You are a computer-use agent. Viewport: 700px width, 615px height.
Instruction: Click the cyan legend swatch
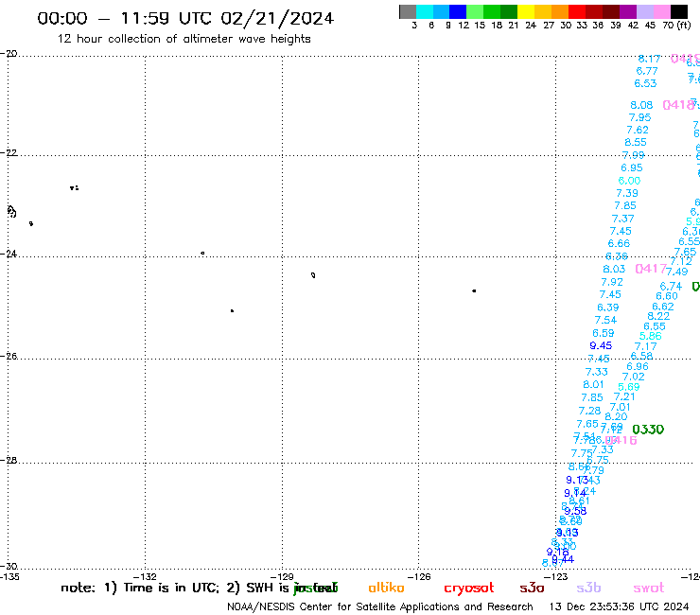click(x=425, y=11)
